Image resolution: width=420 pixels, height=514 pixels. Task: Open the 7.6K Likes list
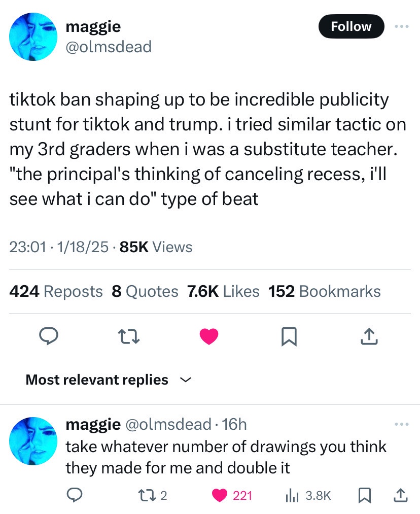click(223, 291)
